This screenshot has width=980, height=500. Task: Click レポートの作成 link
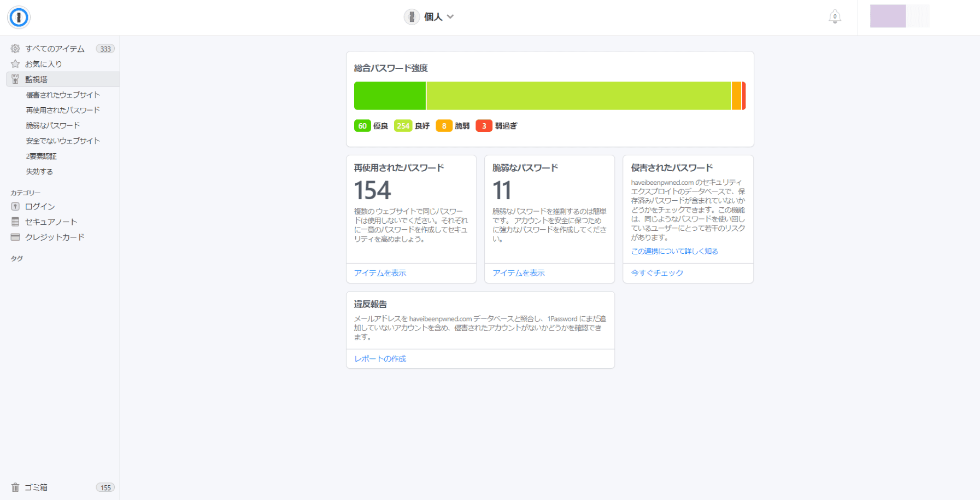click(x=380, y=359)
